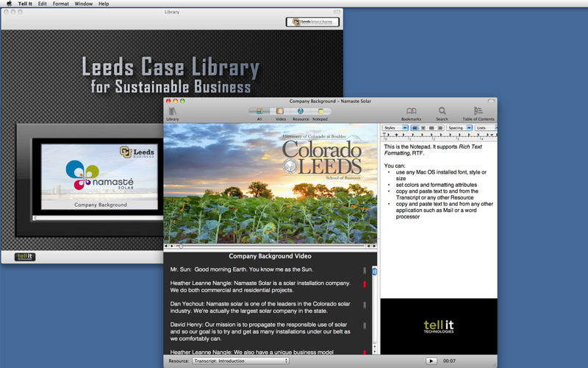The image size is (588, 368).
Task: Click the transcript scrollbar thumb
Action: [x=374, y=272]
